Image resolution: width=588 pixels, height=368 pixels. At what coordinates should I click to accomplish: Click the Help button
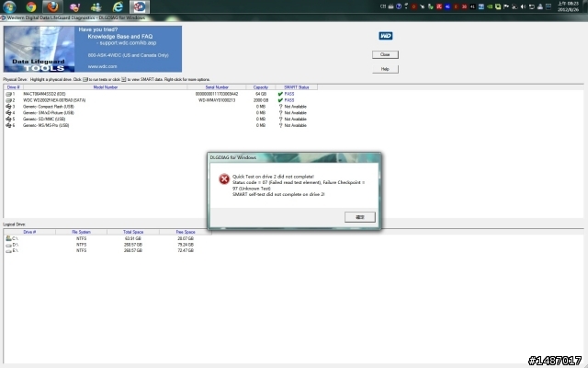click(385, 69)
